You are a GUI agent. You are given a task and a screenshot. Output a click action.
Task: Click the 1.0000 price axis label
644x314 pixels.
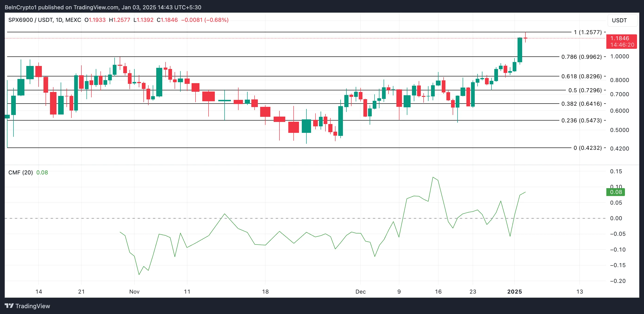point(620,56)
